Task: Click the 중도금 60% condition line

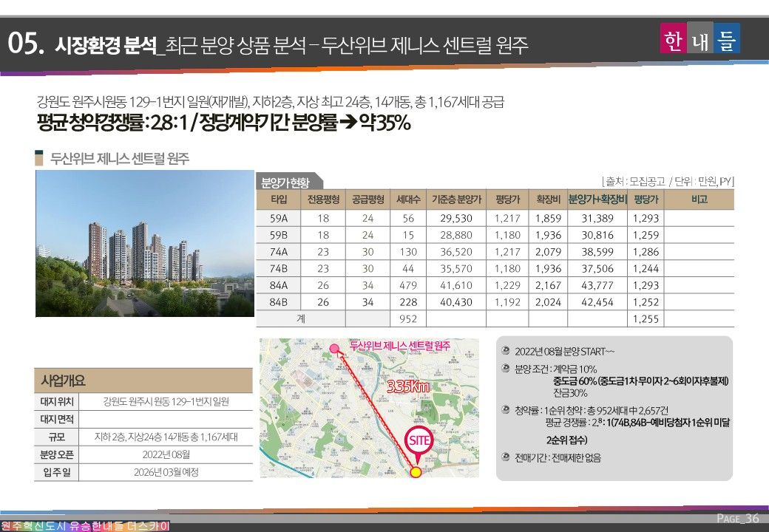Action: 641,381
